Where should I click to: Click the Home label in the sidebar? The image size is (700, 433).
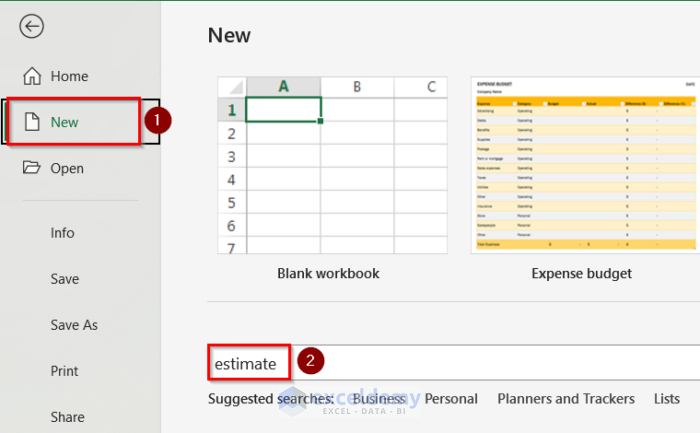(x=69, y=76)
